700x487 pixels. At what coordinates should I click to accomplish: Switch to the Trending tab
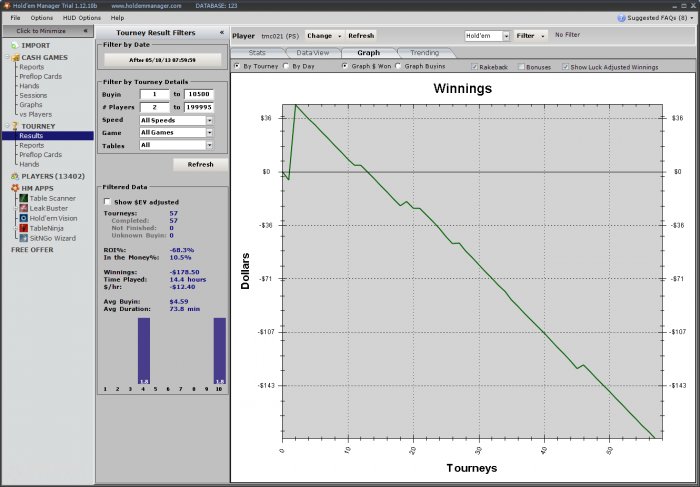(424, 52)
